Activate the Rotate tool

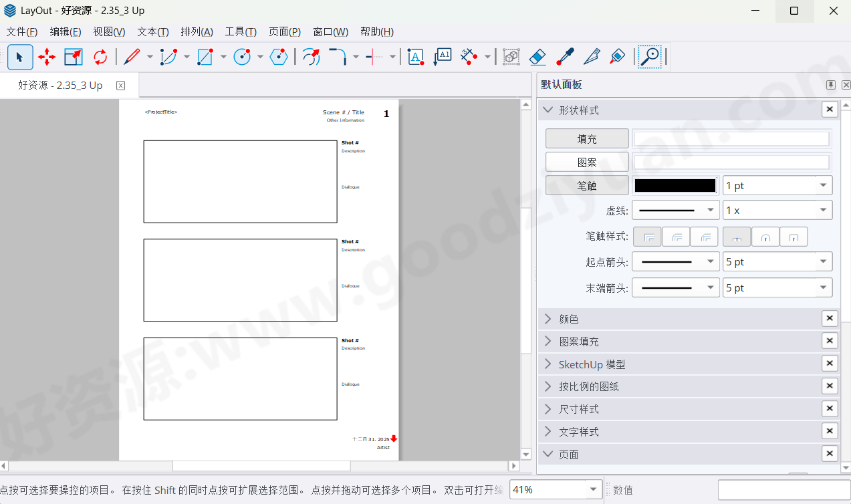tap(99, 57)
